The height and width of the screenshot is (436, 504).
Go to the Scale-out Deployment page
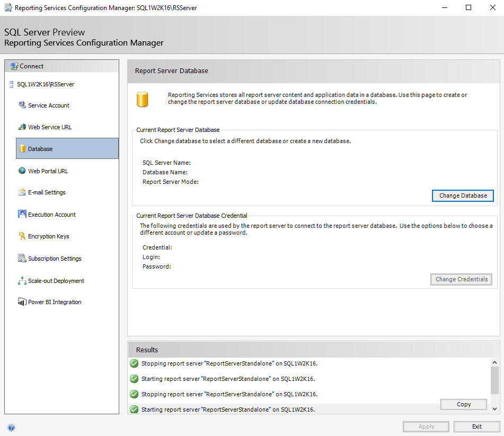coord(56,280)
